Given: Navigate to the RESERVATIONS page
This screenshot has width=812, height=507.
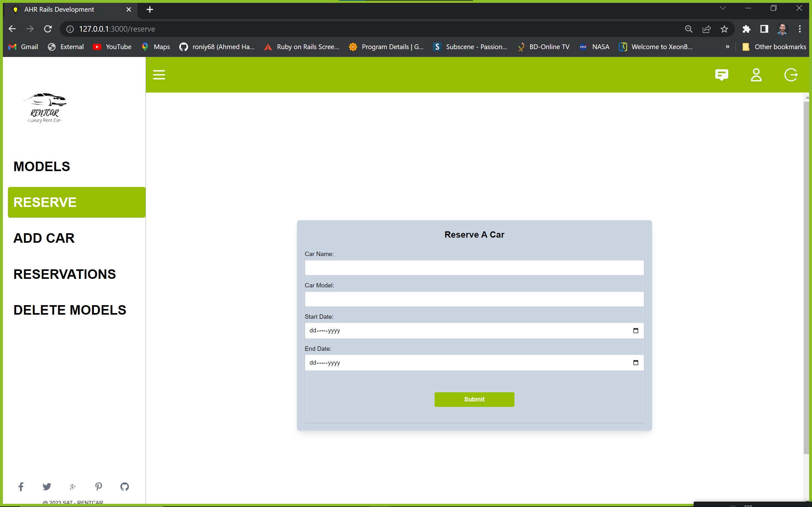Looking at the screenshot, I should [x=64, y=274].
